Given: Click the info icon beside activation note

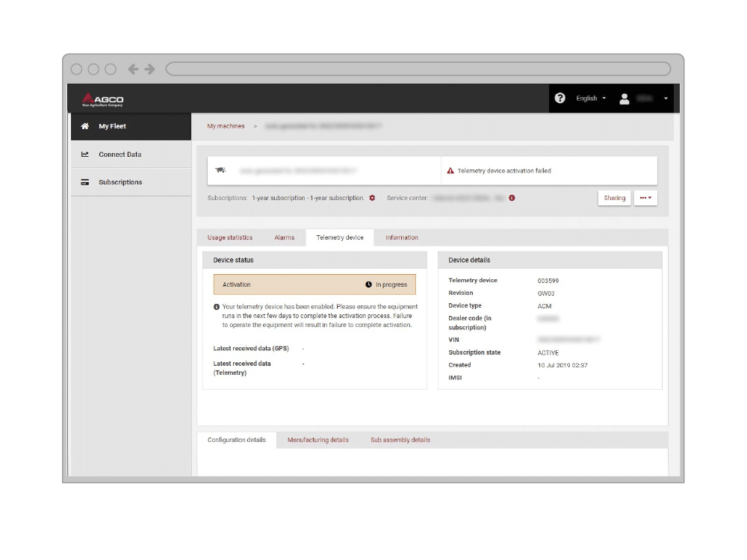Looking at the screenshot, I should pos(217,307).
